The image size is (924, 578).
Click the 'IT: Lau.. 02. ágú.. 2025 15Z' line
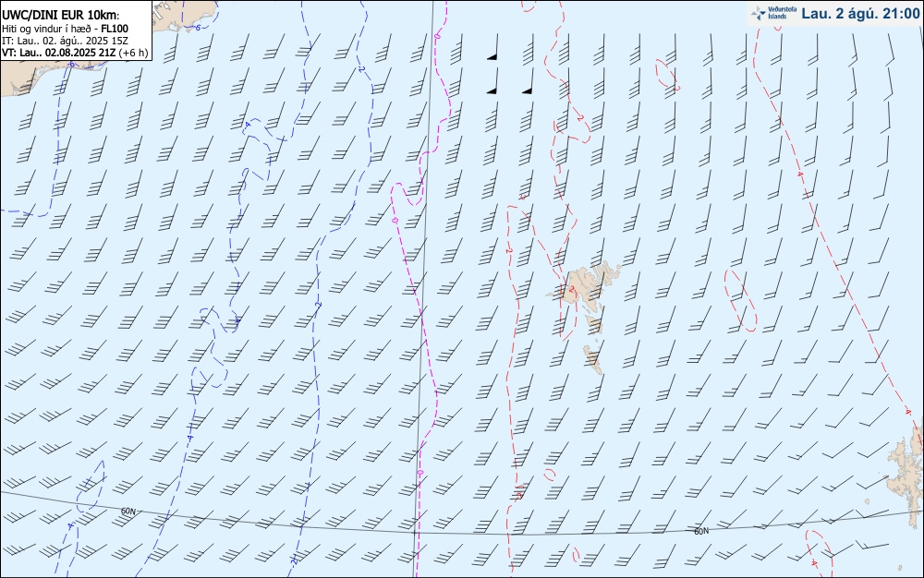65,41
